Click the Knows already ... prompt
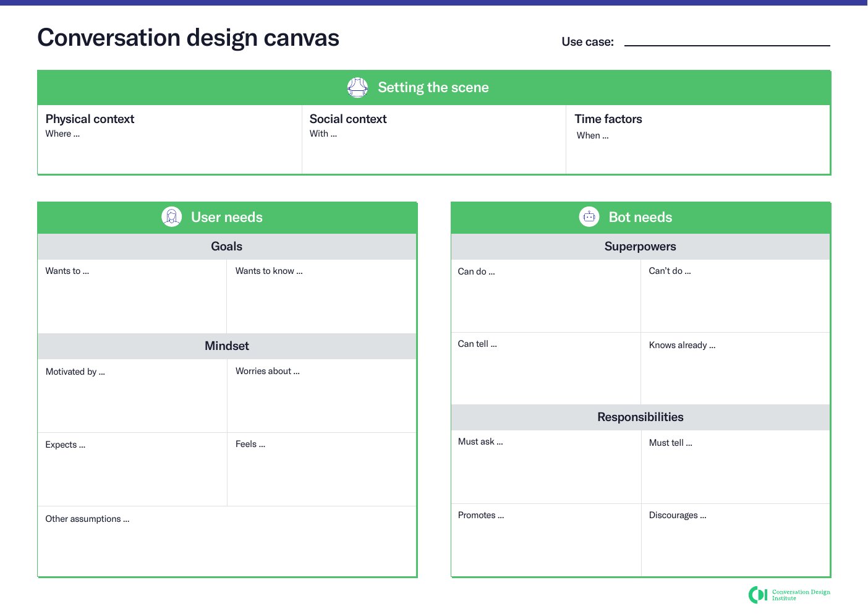The width and height of the screenshot is (868, 614). pos(683,345)
